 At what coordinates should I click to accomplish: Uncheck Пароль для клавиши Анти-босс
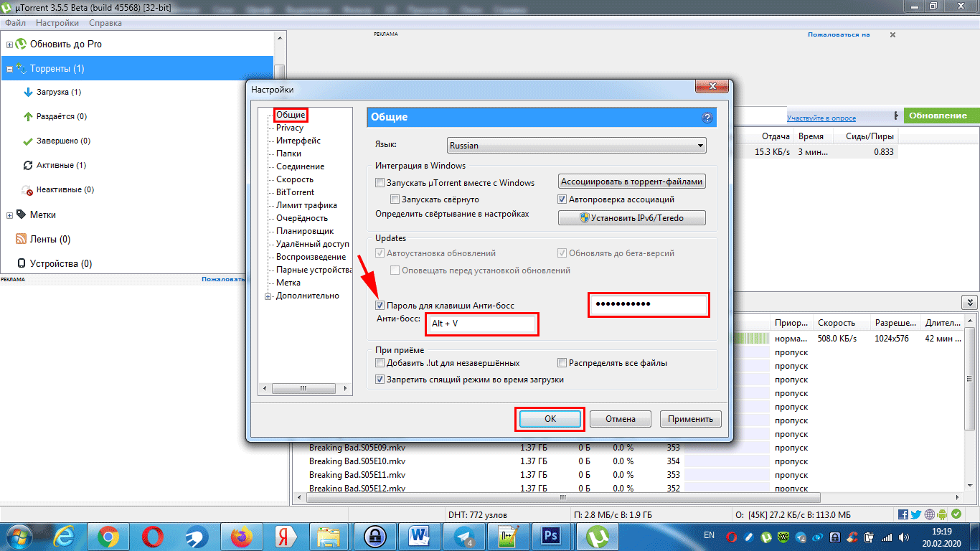point(380,306)
